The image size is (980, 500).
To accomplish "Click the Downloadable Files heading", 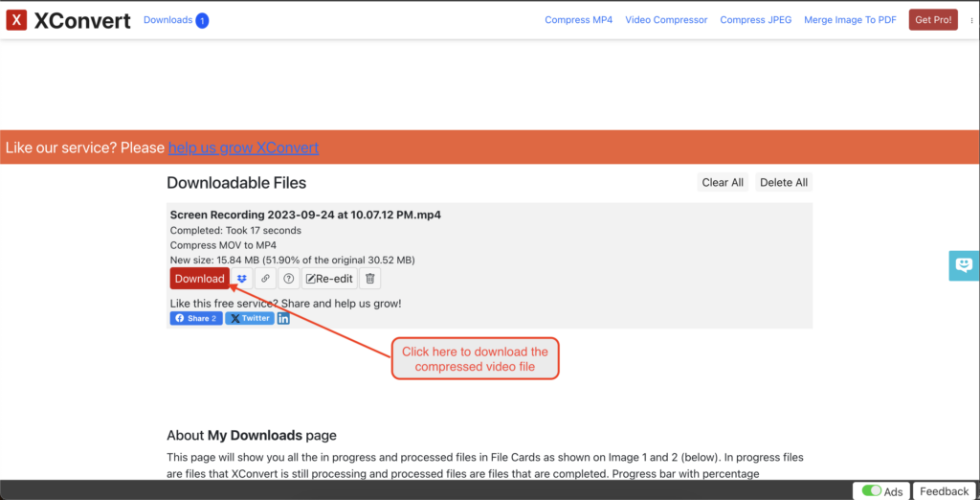I will click(x=236, y=183).
